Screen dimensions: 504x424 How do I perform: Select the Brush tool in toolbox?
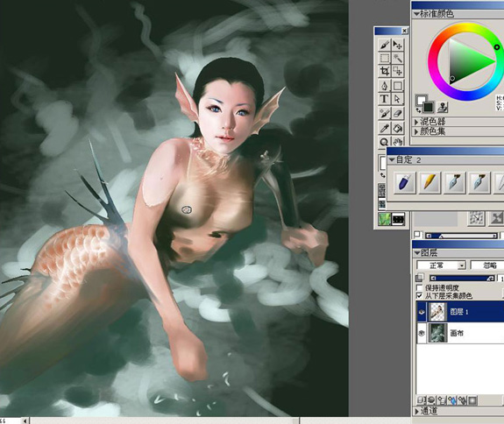(x=385, y=45)
